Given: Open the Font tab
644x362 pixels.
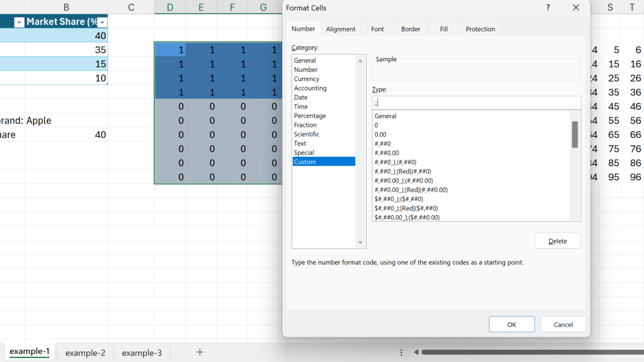Looking at the screenshot, I should [377, 29].
